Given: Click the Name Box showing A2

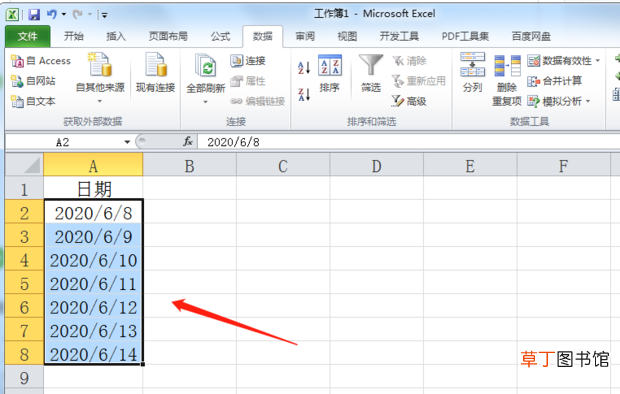Looking at the screenshot, I should click(x=63, y=142).
